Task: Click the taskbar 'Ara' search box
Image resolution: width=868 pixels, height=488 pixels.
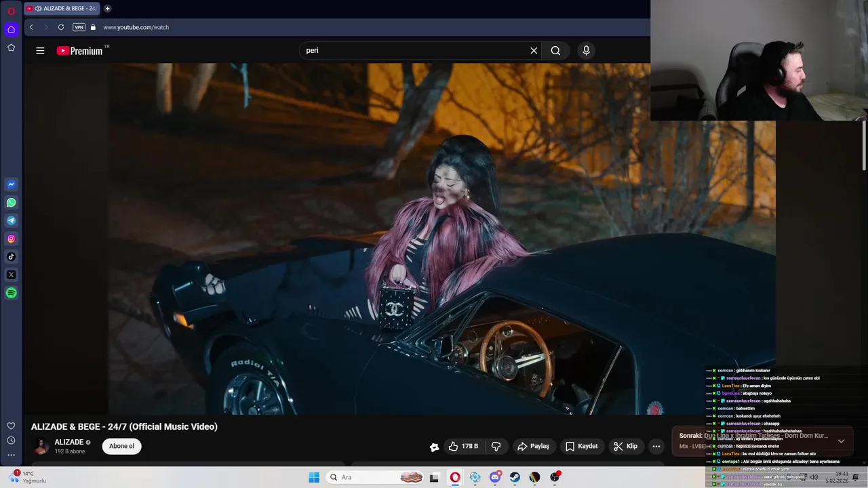Action: click(375, 477)
